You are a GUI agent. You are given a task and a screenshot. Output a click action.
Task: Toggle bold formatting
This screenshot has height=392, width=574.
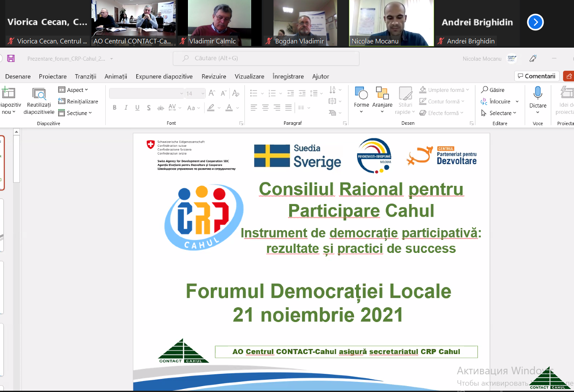tap(115, 108)
